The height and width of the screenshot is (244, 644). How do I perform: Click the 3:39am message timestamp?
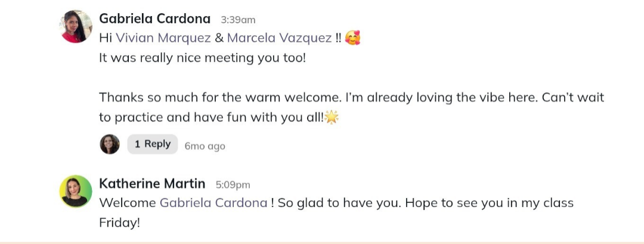[x=238, y=20]
